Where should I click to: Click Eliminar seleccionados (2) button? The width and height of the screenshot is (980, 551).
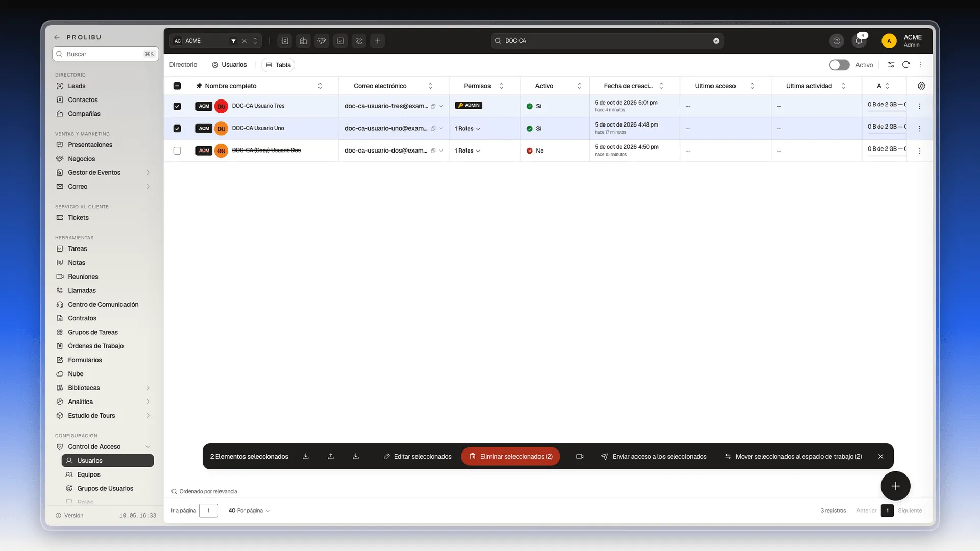tap(510, 456)
